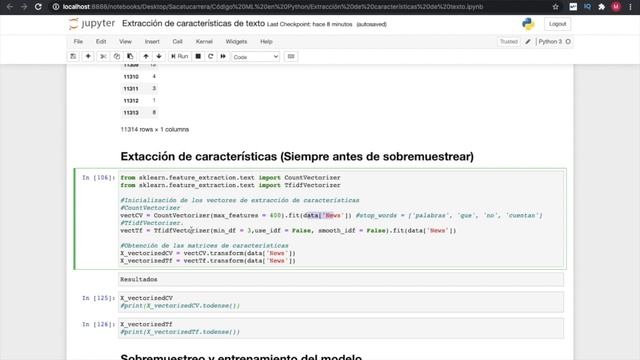The width and height of the screenshot is (640, 360).
Task: Click the CountVectorizer import line
Action: (230, 178)
